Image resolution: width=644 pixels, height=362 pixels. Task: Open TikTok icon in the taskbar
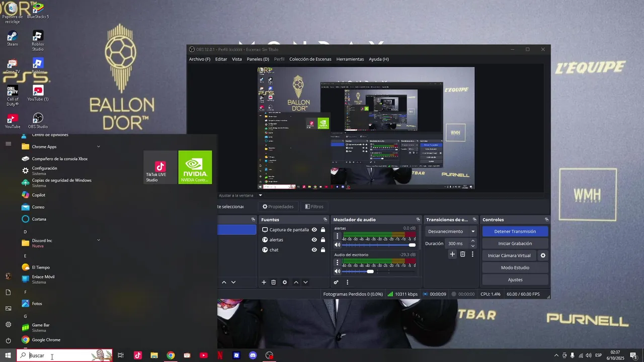pos(137,355)
